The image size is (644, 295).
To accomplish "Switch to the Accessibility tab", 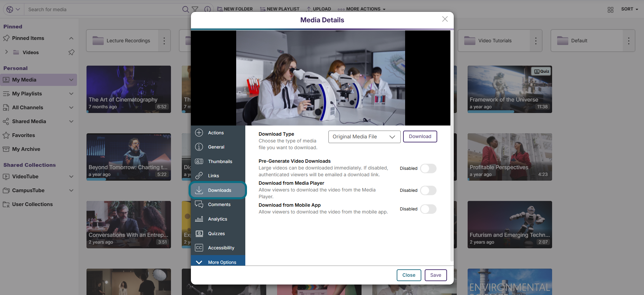I will point(218,248).
